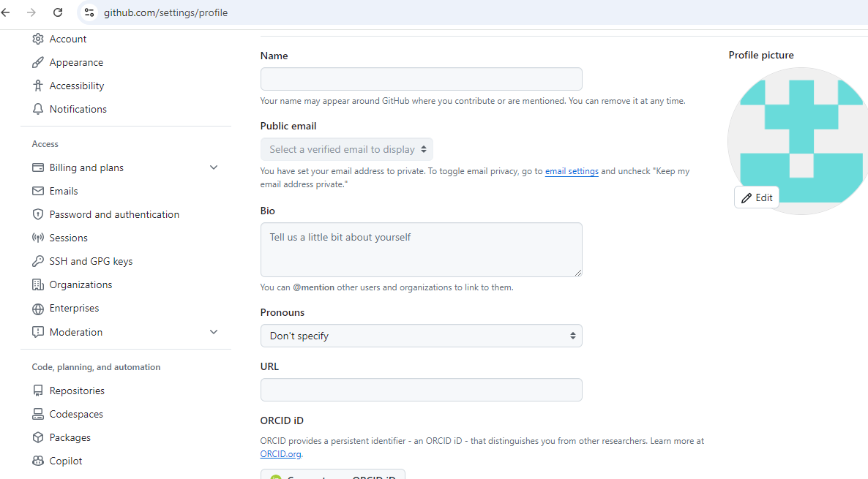868x479 pixels.
Task: Select Enterprises in the sidebar
Action: coord(73,308)
